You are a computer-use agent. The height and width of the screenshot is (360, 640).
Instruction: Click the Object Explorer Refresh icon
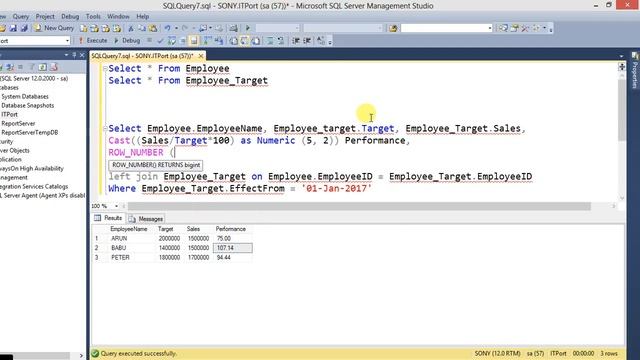42,67
